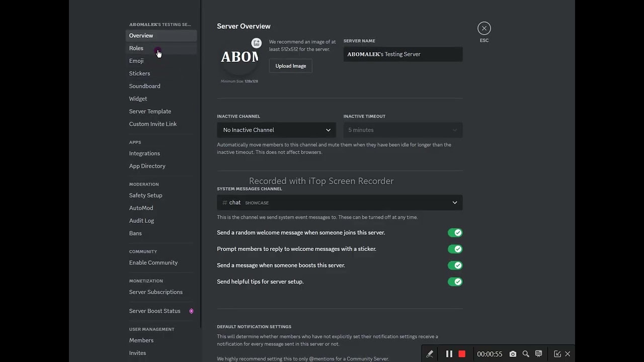Go to Audit Log in sidebar
This screenshot has height=362, width=644.
click(141, 221)
